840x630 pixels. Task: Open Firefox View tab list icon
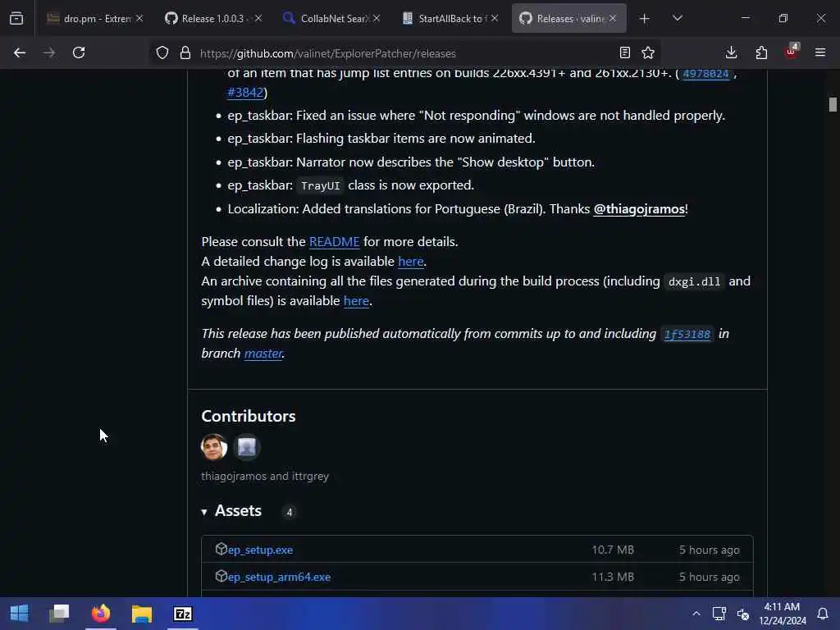pyautogui.click(x=16, y=18)
